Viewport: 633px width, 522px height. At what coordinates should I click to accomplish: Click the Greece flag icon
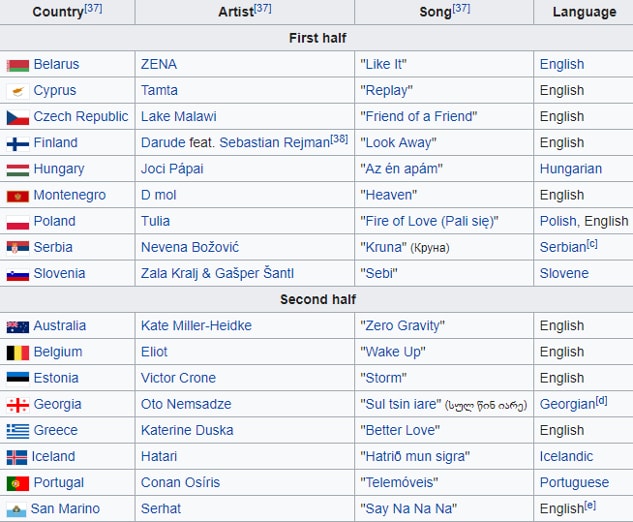(x=18, y=431)
